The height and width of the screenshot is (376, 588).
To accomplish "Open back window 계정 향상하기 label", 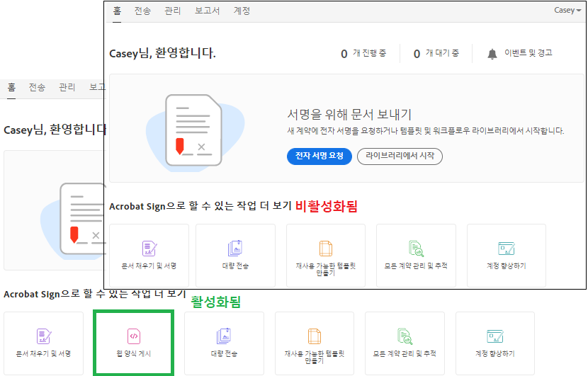I will click(495, 353).
